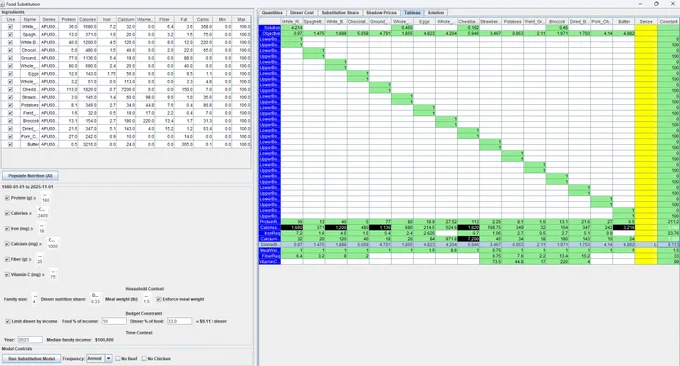
Task: Click the Cheddar column header in tableau
Action: coord(467,21)
